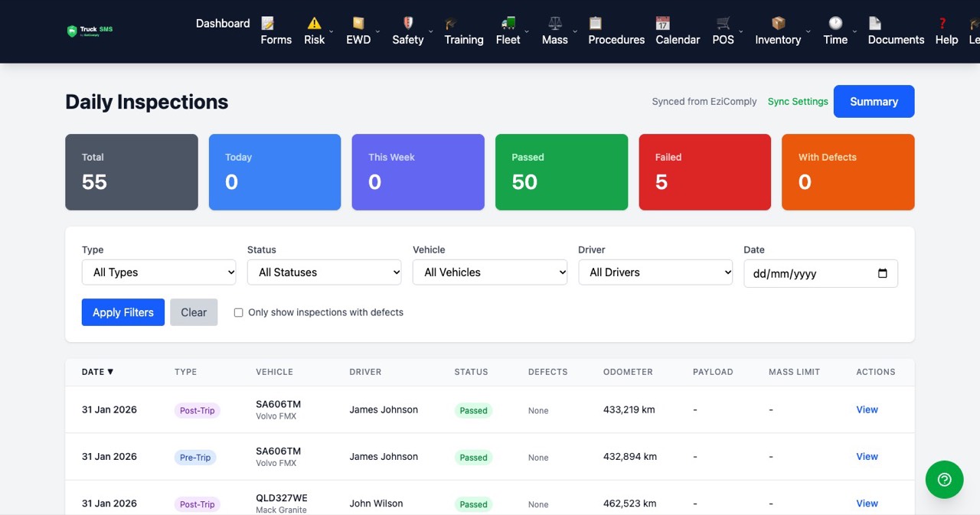Click the Truck SMS logo
980x515 pixels.
90,31
